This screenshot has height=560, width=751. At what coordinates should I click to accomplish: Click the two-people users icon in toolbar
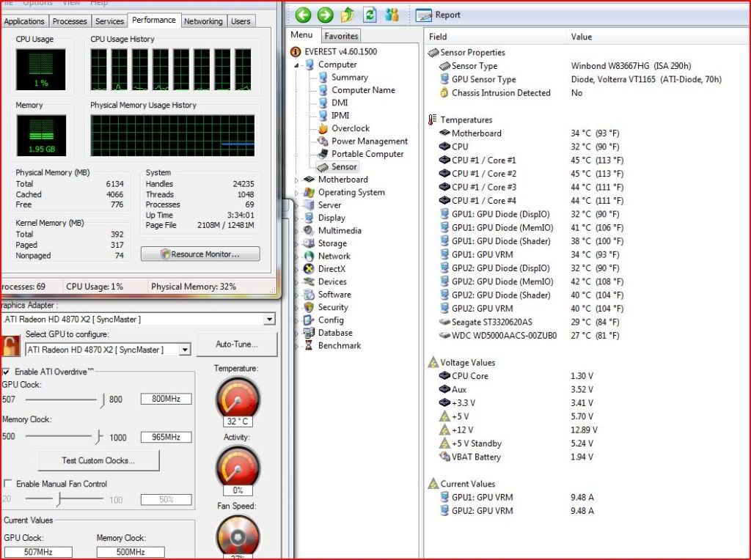392,15
